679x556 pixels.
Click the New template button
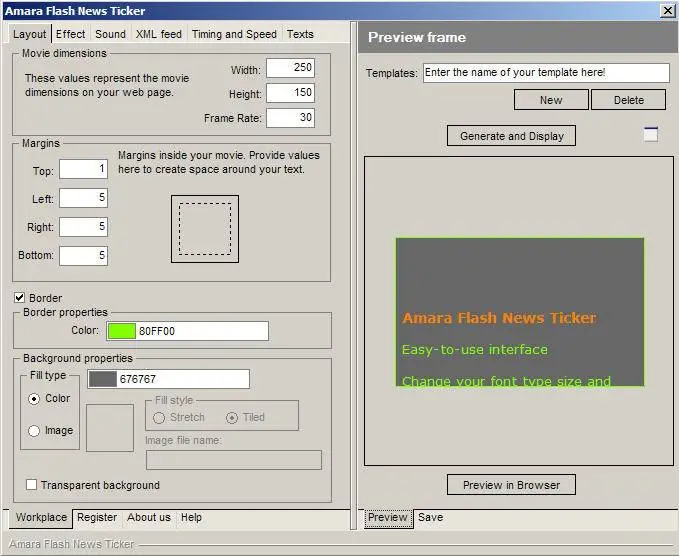[551, 100]
